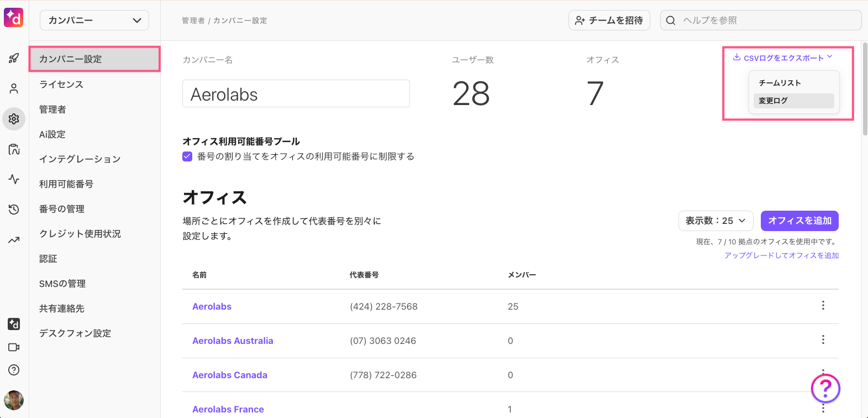Click phone number (424) 228-7568
This screenshot has height=418, width=868.
pos(384,306)
